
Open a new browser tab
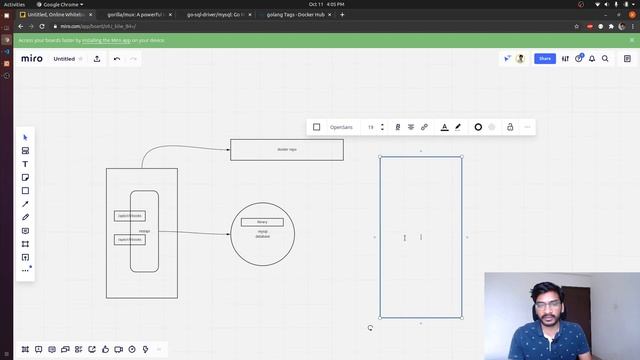click(x=342, y=15)
